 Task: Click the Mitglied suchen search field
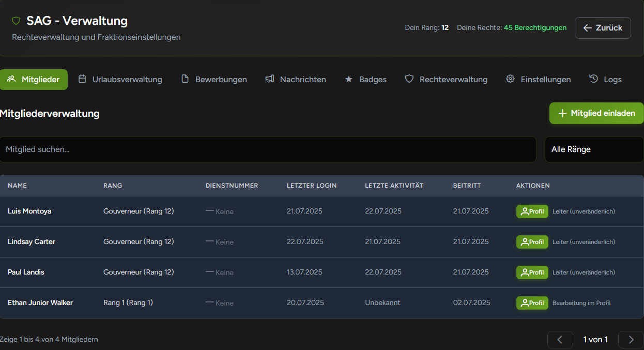click(x=268, y=149)
